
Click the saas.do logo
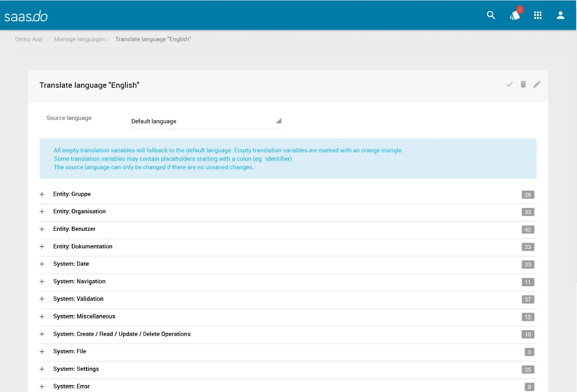(26, 17)
